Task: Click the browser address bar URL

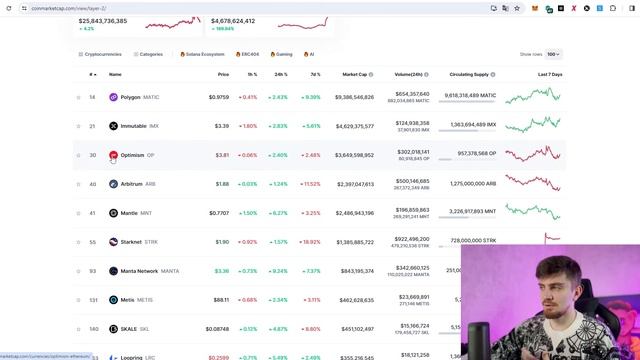Action: pyautogui.click(x=69, y=8)
